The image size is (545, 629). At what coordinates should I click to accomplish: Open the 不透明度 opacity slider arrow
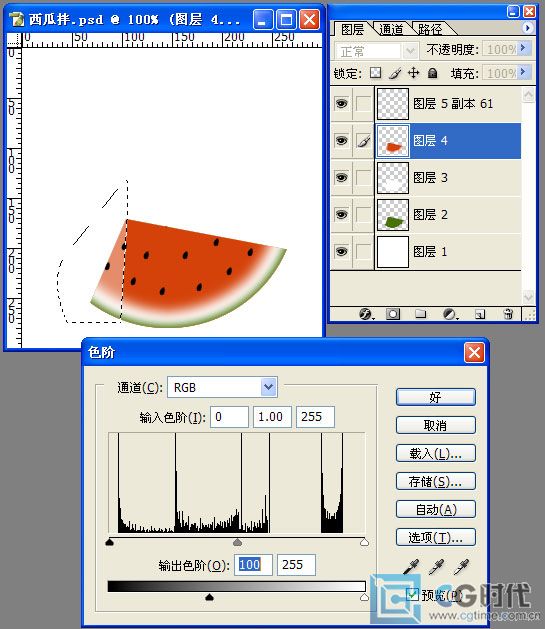point(523,49)
